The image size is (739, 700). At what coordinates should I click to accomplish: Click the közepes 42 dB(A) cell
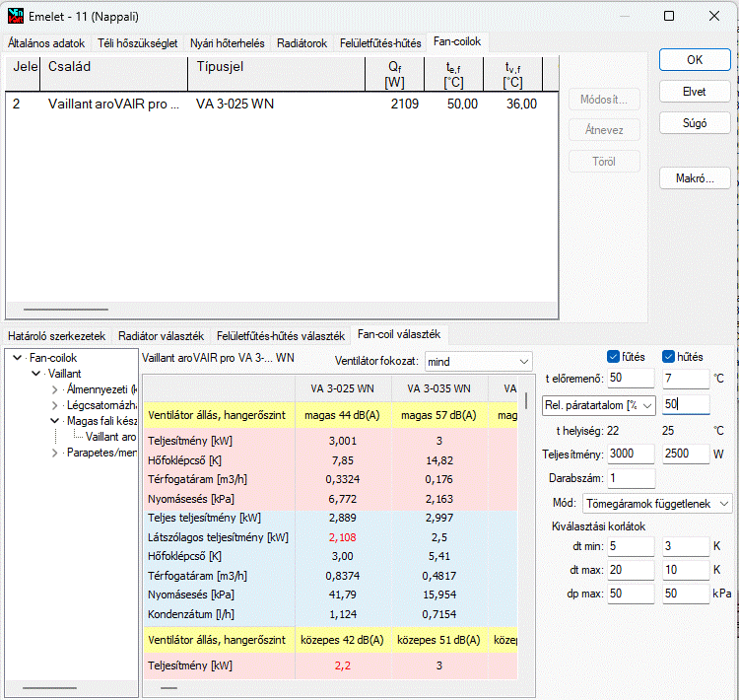(x=343, y=640)
